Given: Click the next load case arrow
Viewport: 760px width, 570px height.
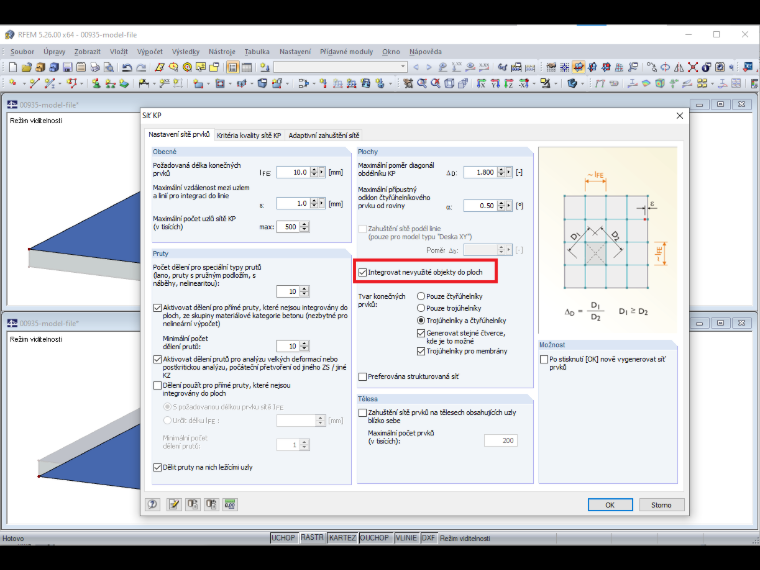Looking at the screenshot, I should [429, 67].
